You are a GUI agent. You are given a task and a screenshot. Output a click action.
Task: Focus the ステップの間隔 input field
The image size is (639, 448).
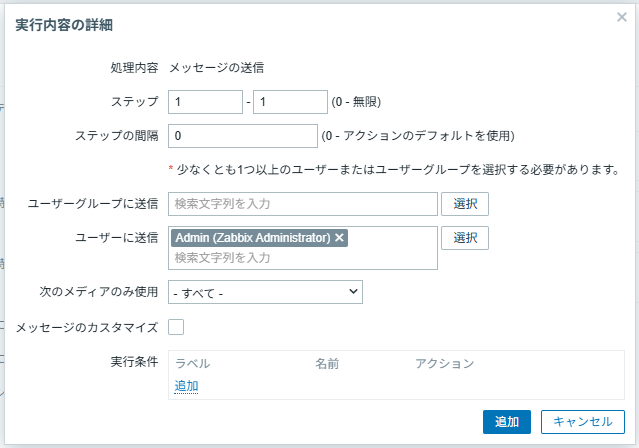(243, 136)
